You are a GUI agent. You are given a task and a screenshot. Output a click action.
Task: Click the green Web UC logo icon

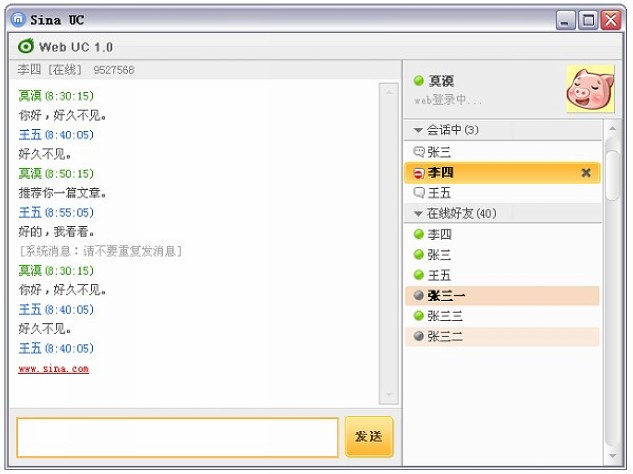pyautogui.click(x=26, y=46)
